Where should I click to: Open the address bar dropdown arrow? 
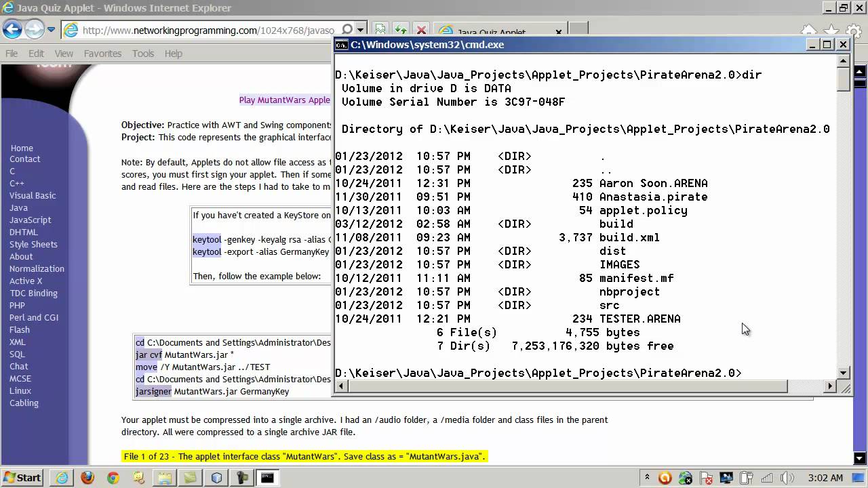pos(361,30)
